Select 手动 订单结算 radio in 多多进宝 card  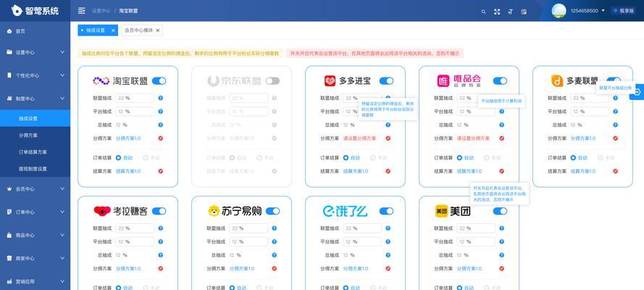click(x=372, y=158)
